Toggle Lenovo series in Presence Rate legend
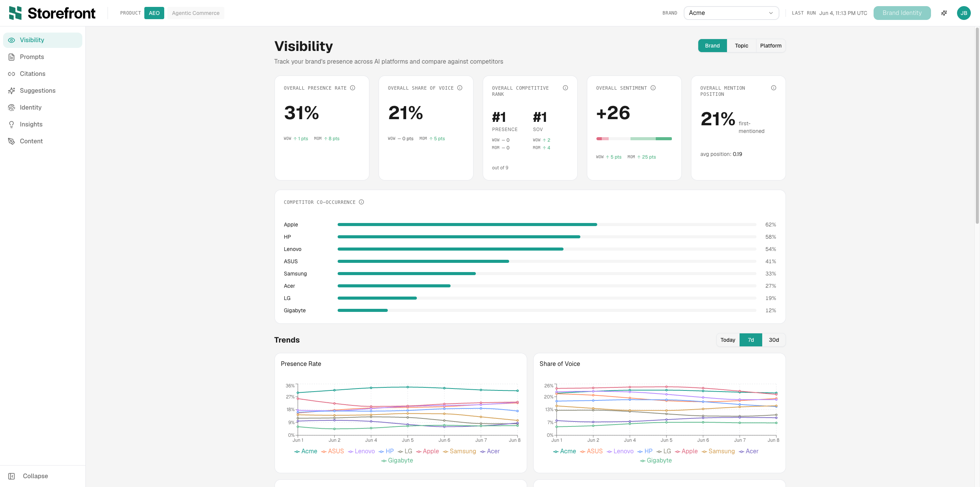Viewport: 980px width, 487px height. tap(361, 451)
